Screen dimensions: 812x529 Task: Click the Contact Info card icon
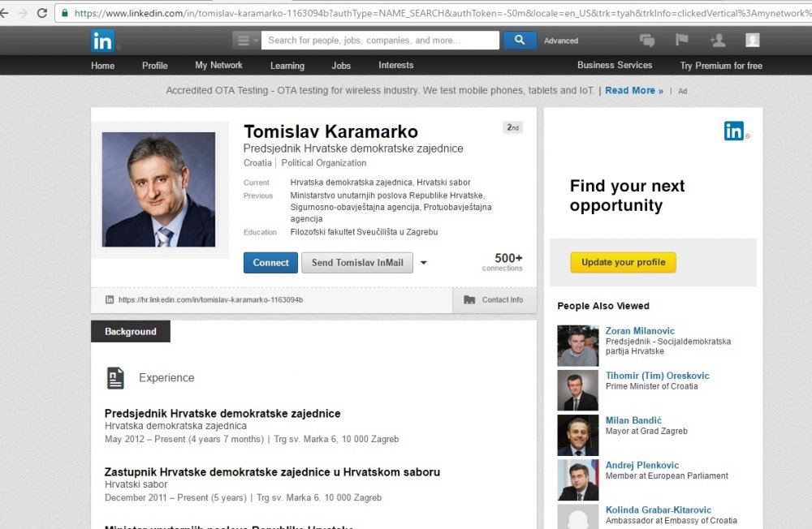pyautogui.click(x=469, y=299)
